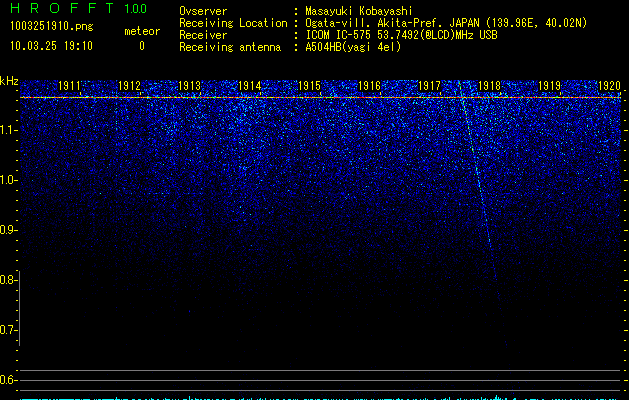
Task: Click the 0.9 kHz axis label
Action: click(x=8, y=230)
